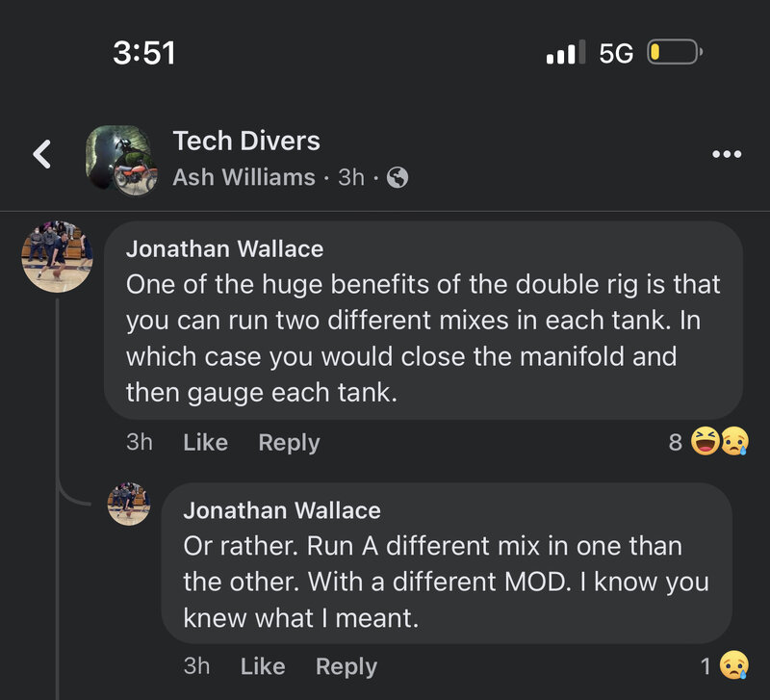770x700 pixels.
Task: Tap the reaction count 8
Action: (x=675, y=442)
